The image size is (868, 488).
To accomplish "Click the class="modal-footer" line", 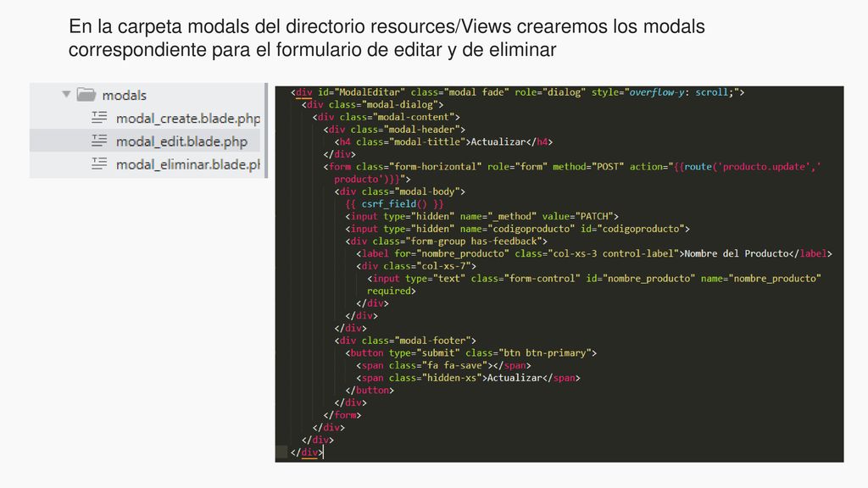I will 405,341.
